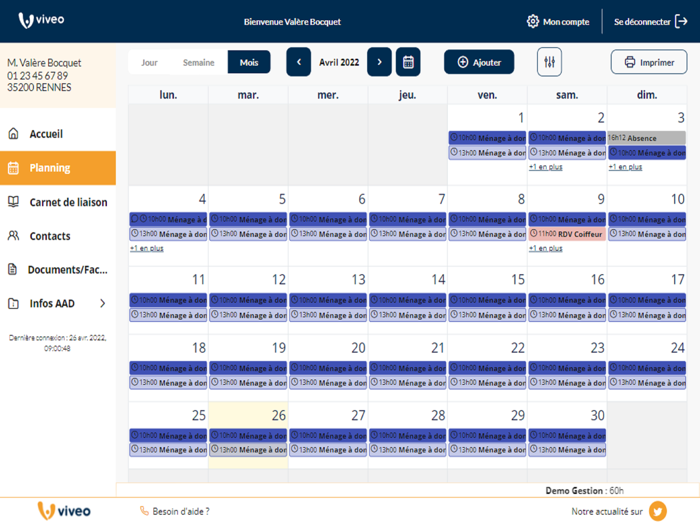
Task: Click the Ajouter button
Action: (479, 62)
